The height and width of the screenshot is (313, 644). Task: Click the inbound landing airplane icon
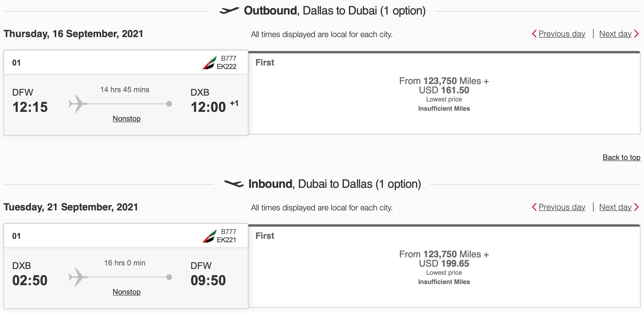pyautogui.click(x=235, y=183)
